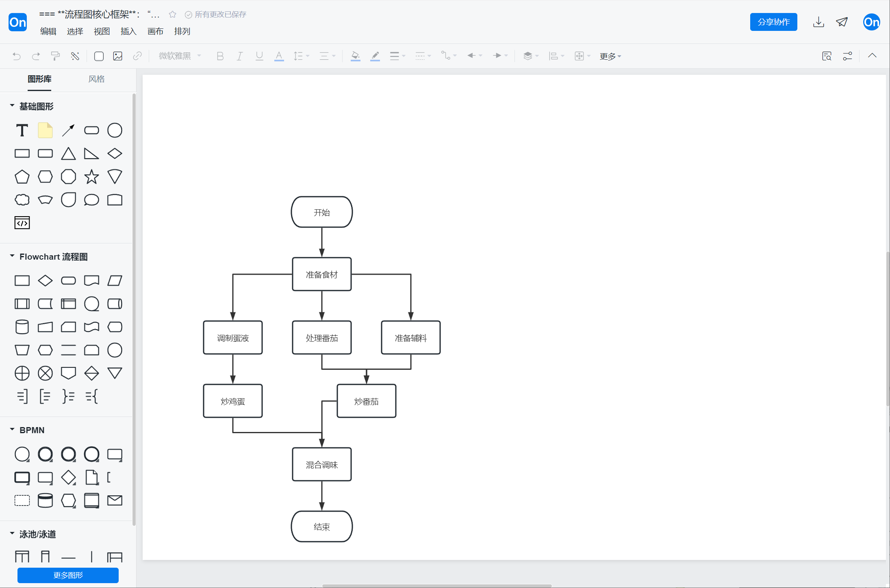Open the 插入 menu

[128, 31]
